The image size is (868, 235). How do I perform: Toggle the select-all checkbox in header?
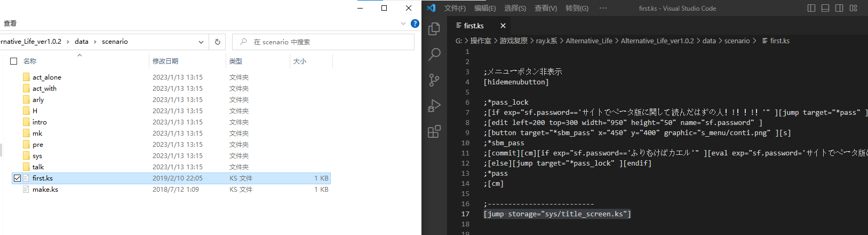tap(14, 61)
